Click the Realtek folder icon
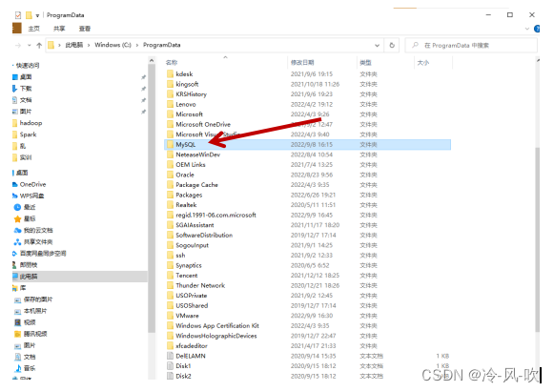 point(171,205)
